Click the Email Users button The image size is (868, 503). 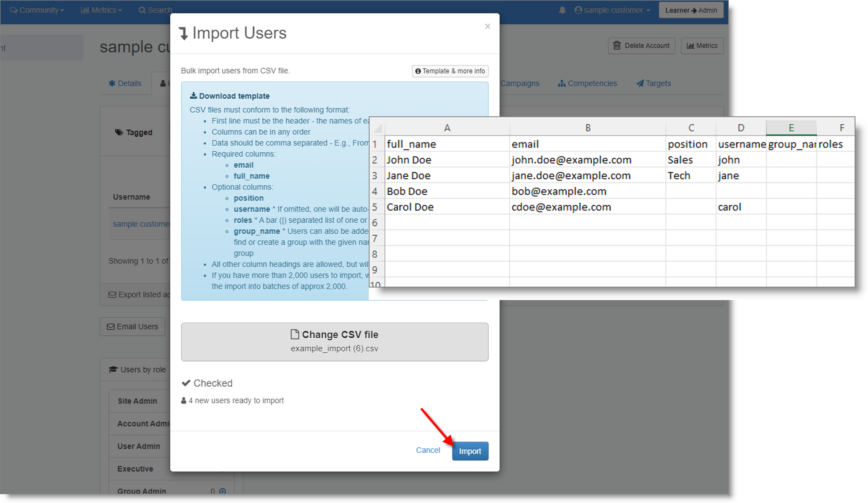(x=133, y=327)
